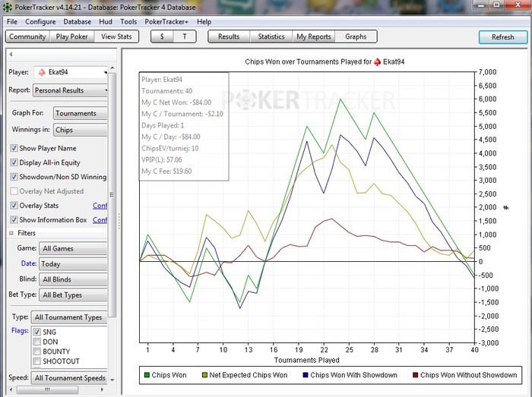
Task: Click the Refresh button
Action: [x=503, y=37]
